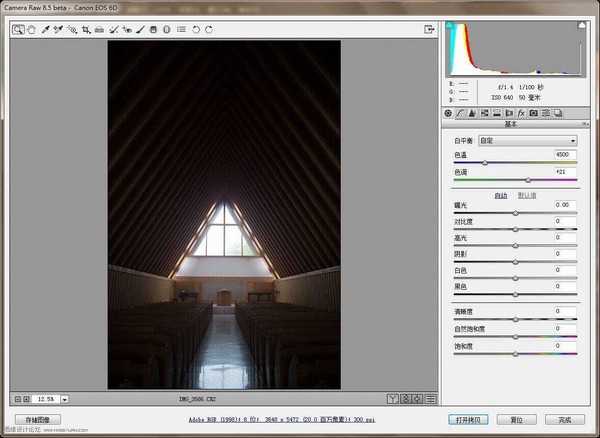Image resolution: width=600 pixels, height=438 pixels.
Task: Rotate image counterclockwise
Action: tap(196, 30)
